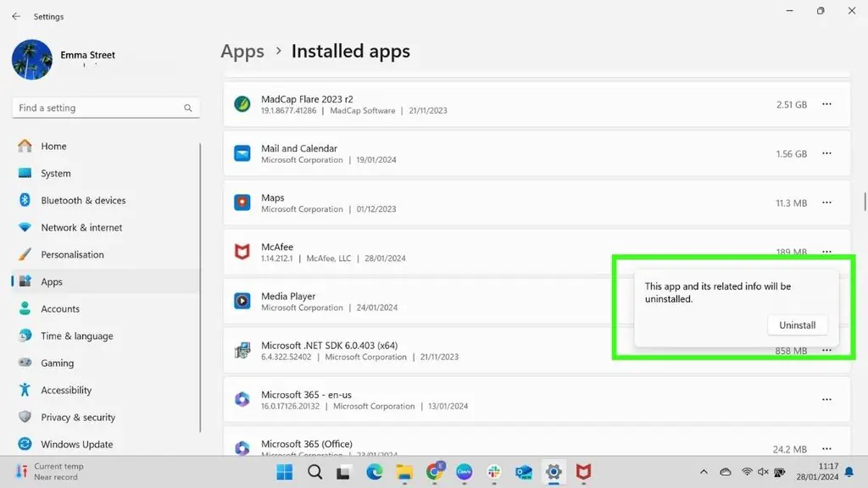Open Privacy & security settings

coord(77,418)
